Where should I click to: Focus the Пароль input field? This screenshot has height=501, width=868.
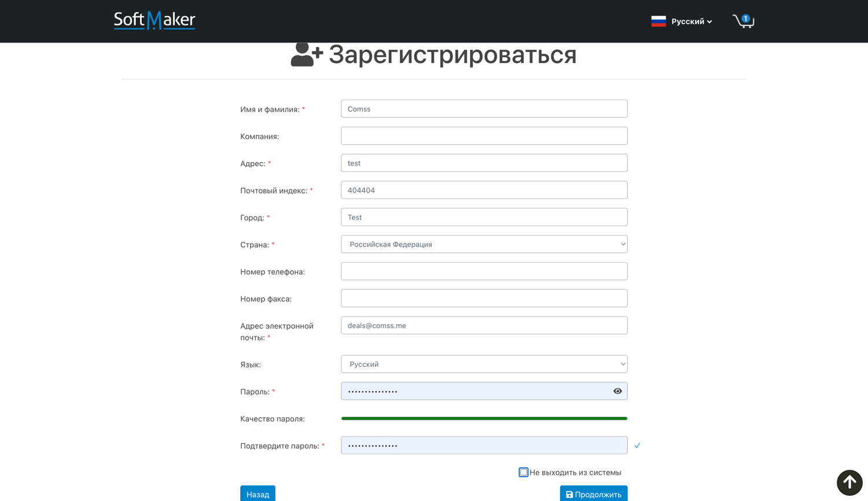pyautogui.click(x=484, y=391)
